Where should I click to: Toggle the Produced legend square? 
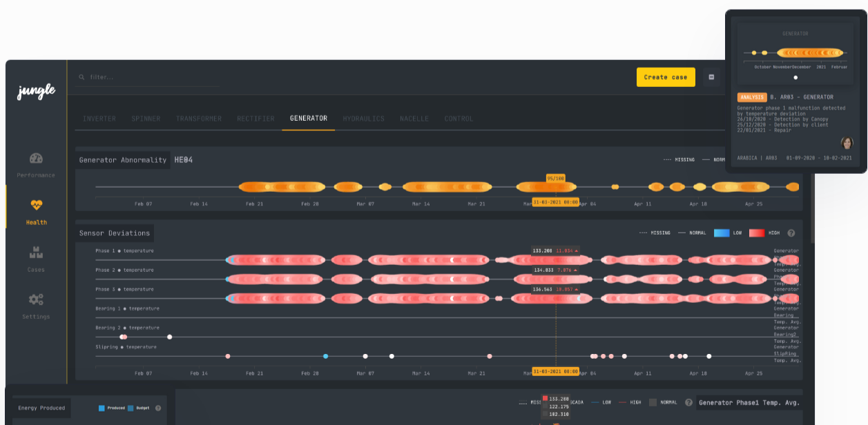click(102, 408)
